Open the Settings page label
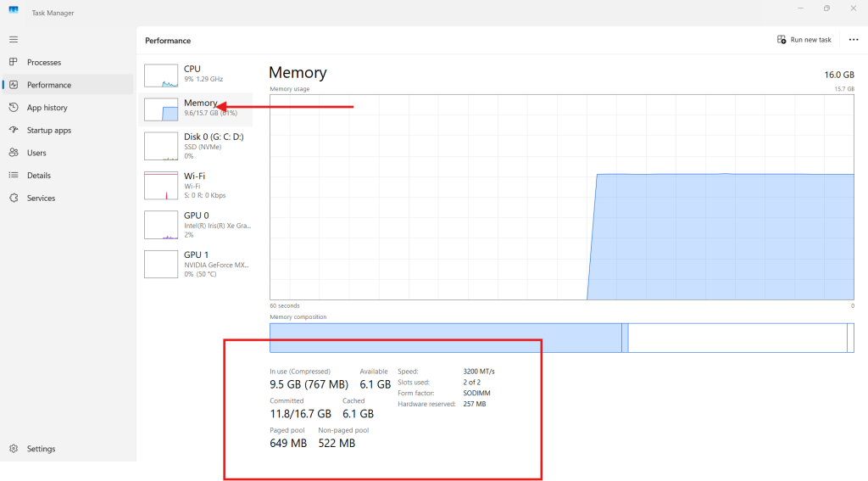The width and height of the screenshot is (868, 481). (x=41, y=448)
